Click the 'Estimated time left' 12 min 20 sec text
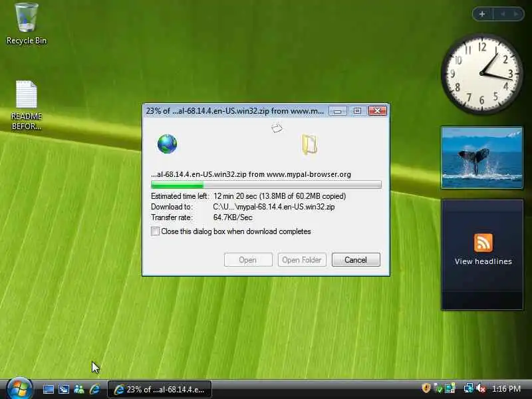The height and width of the screenshot is (399, 532). [248, 196]
